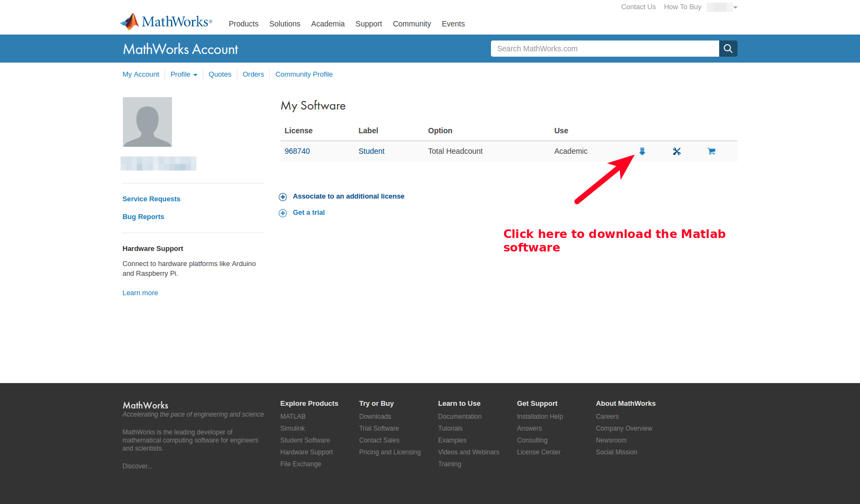Click the footer Discover... link
The width and height of the screenshot is (860, 504).
[137, 466]
